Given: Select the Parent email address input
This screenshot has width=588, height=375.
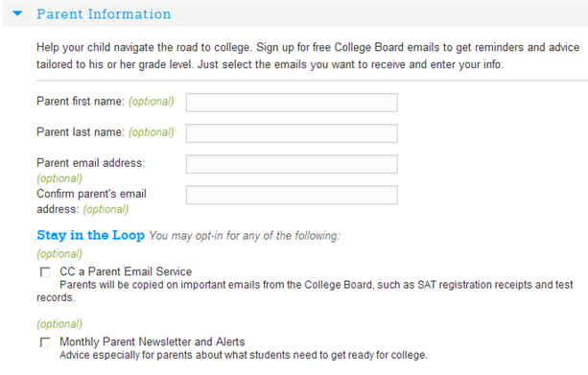Looking at the screenshot, I should 292,164.
